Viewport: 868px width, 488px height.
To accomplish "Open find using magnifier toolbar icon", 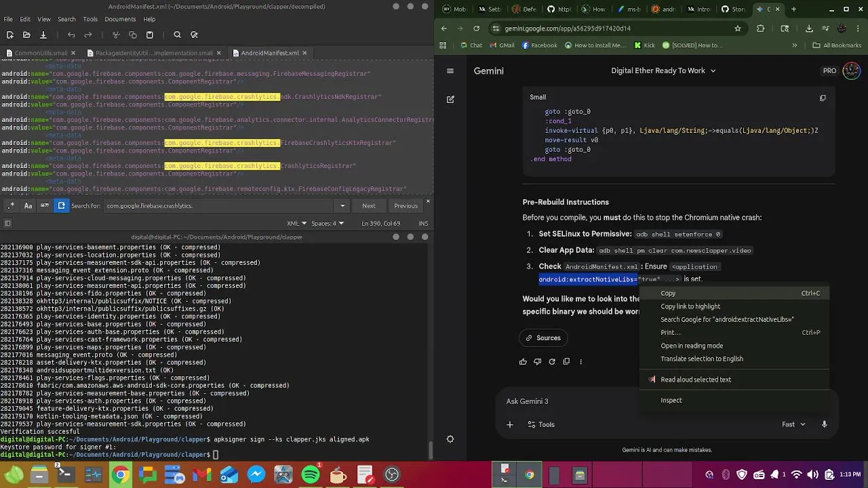I will pyautogui.click(x=177, y=35).
